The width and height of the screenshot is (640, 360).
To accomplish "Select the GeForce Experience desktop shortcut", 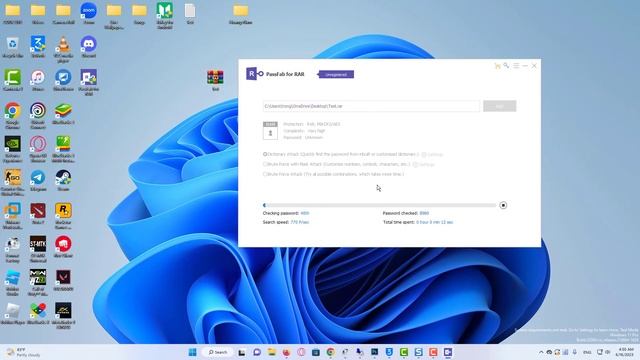I will (x=13, y=149).
